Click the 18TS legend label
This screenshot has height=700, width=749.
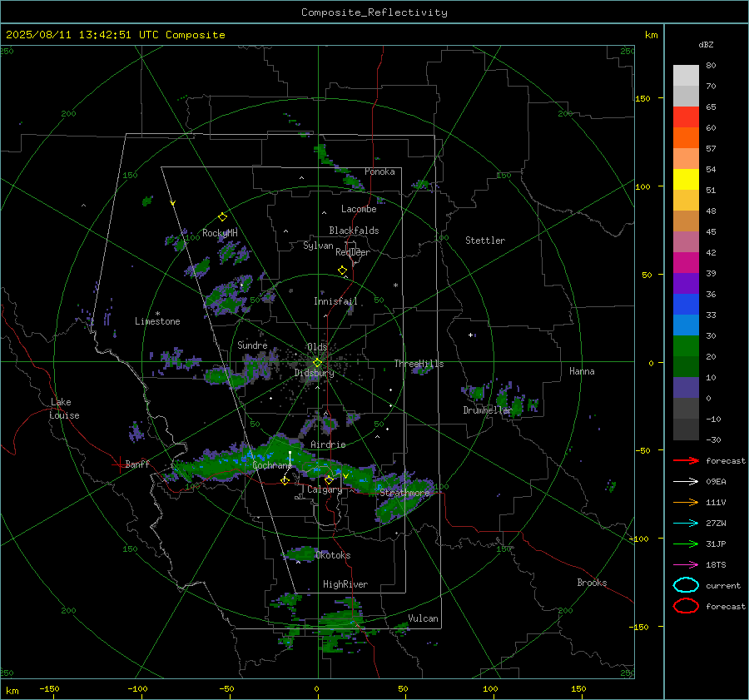pos(716,565)
